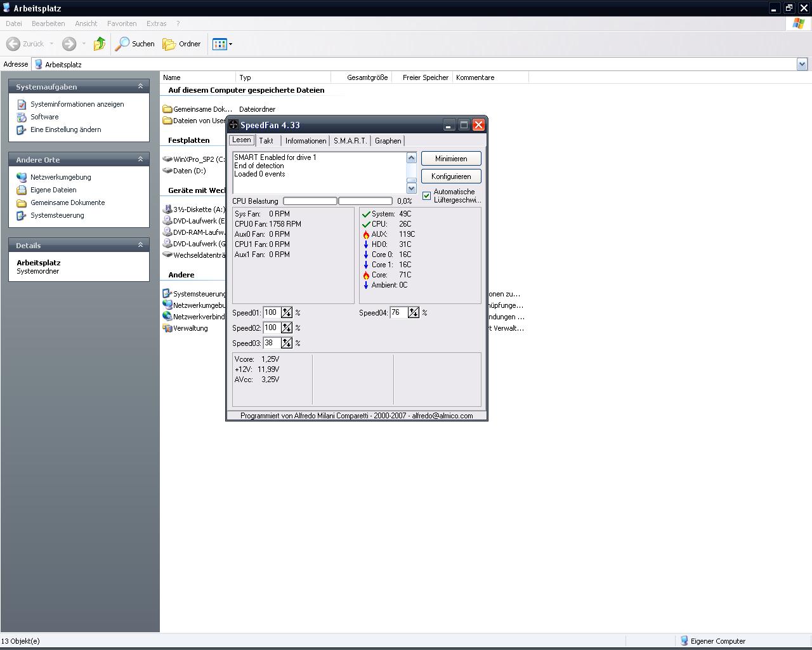
Task: Open Netzwerkumgebung in Andere Orte
Action: pyautogui.click(x=60, y=177)
